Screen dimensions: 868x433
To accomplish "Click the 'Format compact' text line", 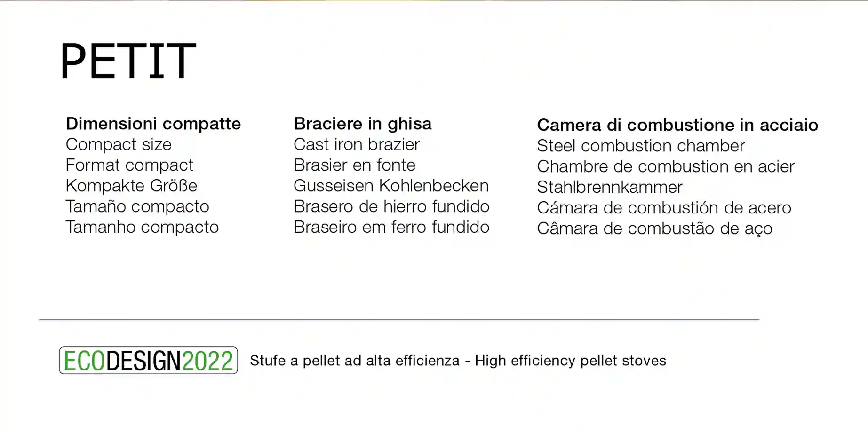I will (129, 165).
